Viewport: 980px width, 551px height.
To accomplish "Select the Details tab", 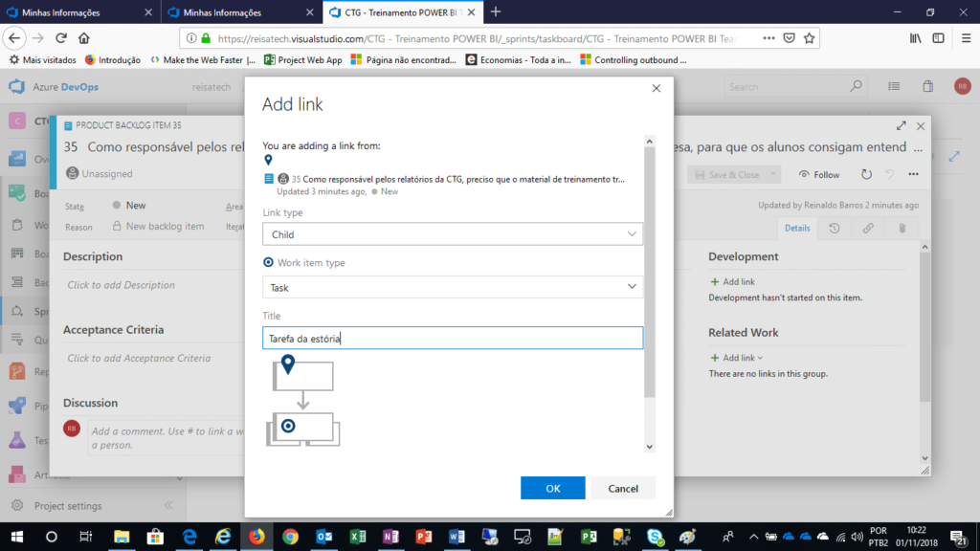I will 797,228.
